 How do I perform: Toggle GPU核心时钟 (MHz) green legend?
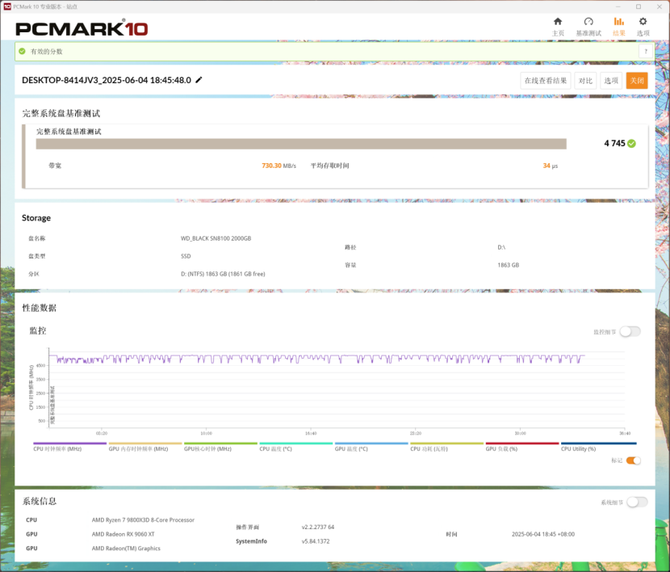220,447
